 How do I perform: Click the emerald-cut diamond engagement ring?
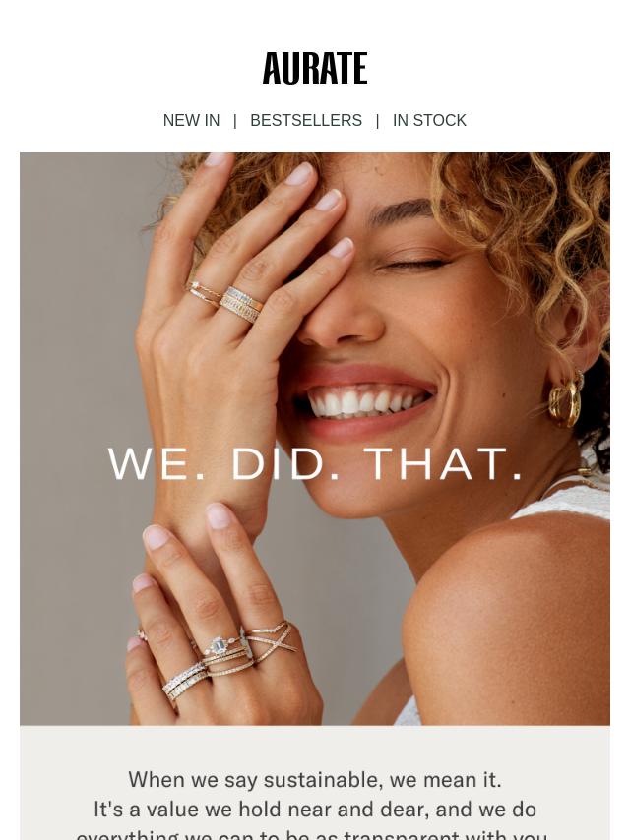click(x=221, y=645)
